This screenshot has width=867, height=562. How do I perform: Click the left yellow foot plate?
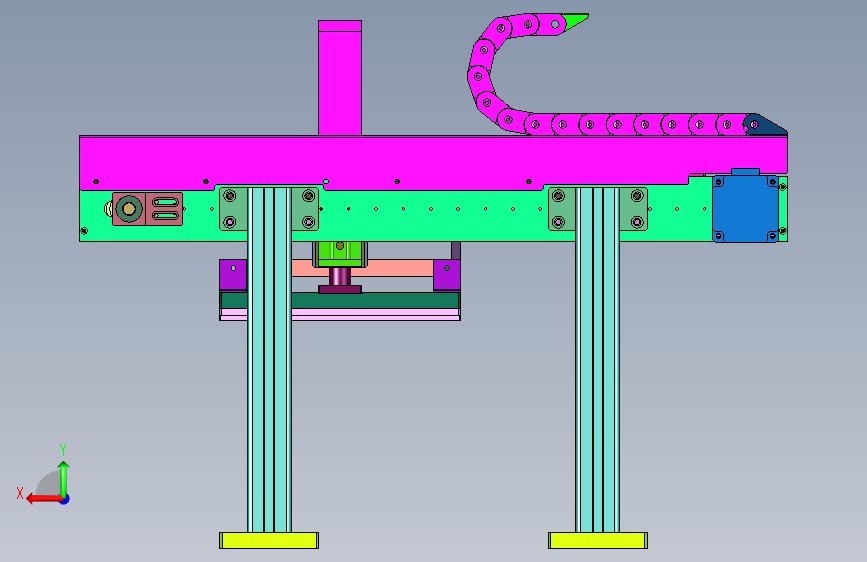269,540
